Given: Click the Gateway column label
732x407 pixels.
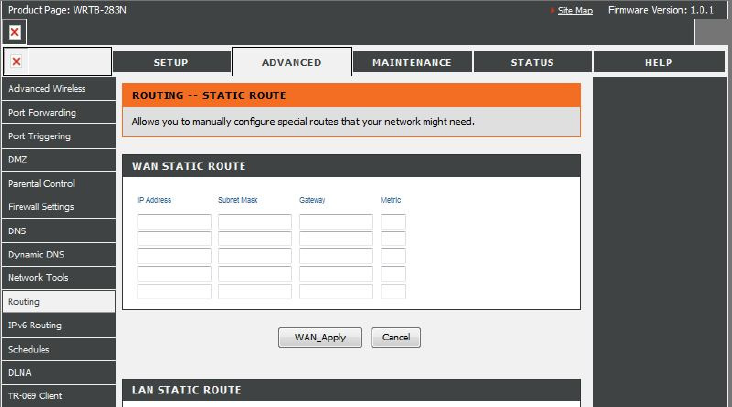Looking at the screenshot, I should (x=312, y=200).
